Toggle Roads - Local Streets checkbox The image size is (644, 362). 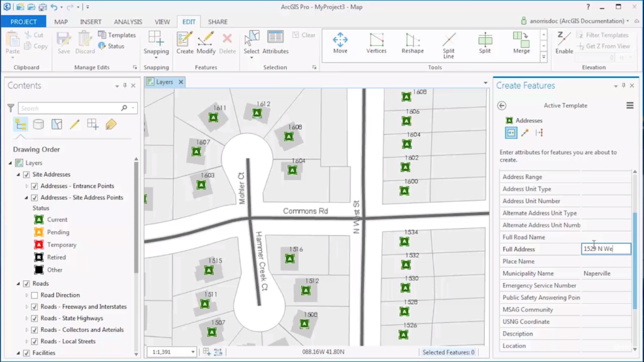click(35, 341)
